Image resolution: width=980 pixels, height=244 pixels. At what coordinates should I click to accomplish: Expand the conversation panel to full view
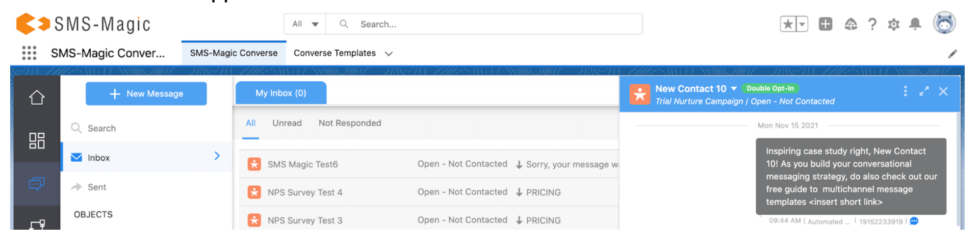coord(924,91)
